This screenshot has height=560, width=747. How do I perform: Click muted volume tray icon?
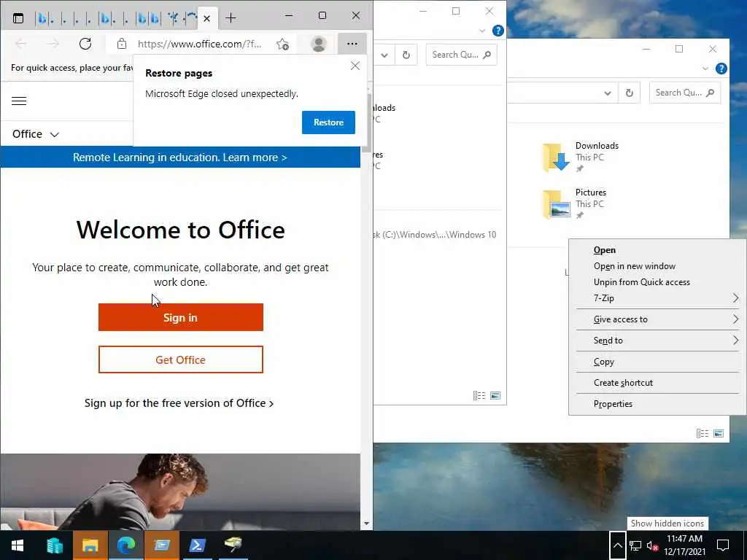pos(652,545)
